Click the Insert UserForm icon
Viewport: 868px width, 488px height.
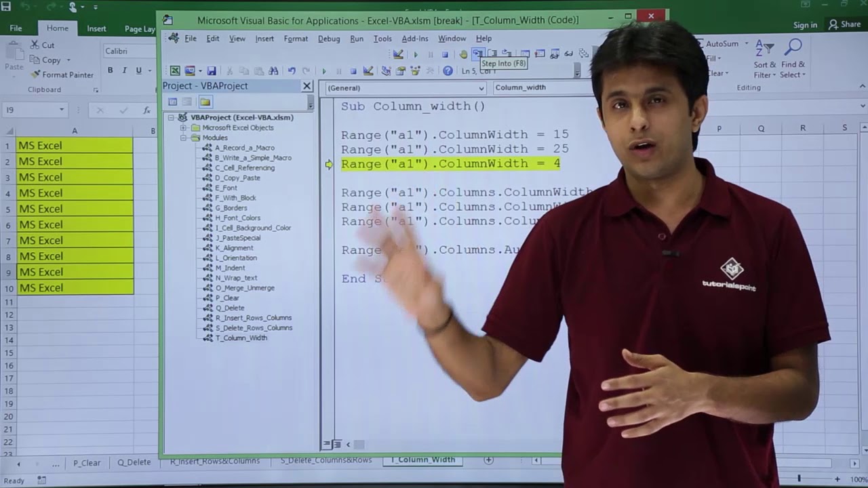click(x=189, y=70)
